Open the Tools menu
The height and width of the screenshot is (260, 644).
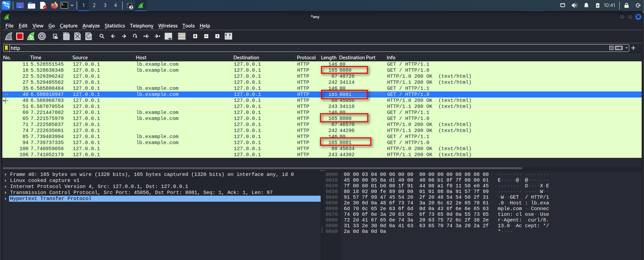[x=189, y=26]
